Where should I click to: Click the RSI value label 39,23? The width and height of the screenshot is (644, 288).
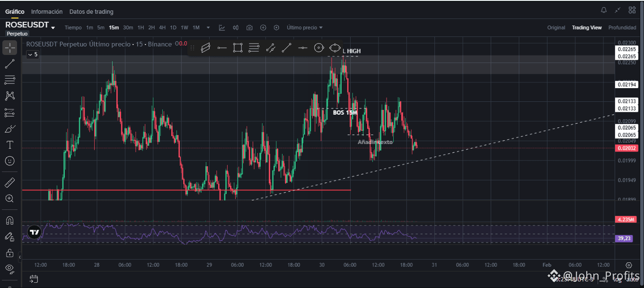coord(624,239)
